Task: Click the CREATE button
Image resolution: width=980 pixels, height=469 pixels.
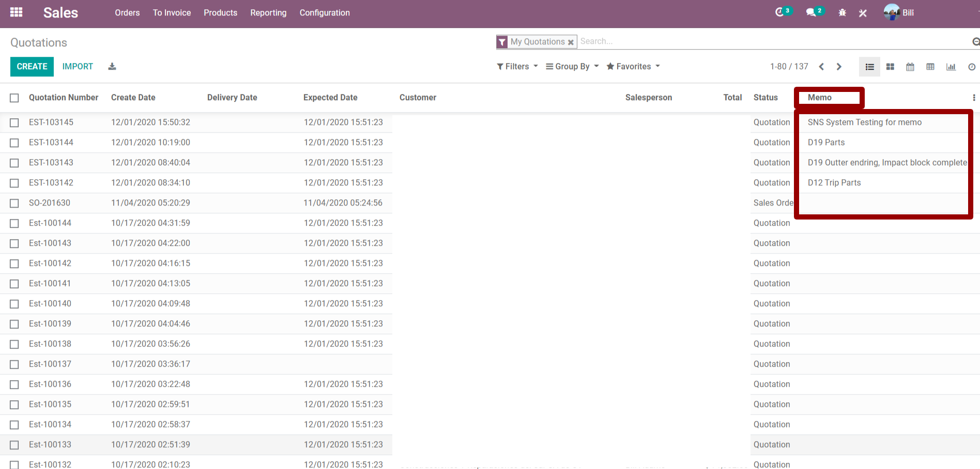Action: [32, 67]
